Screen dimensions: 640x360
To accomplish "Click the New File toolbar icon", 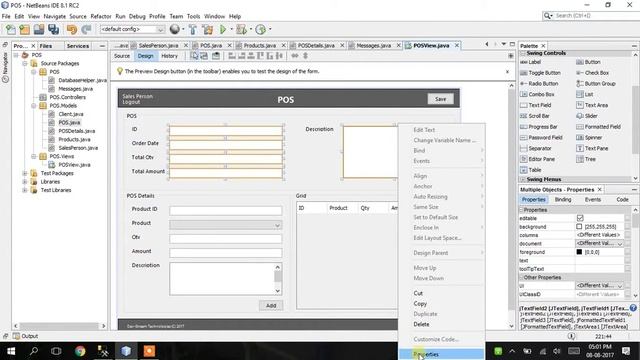I will tap(11, 29).
